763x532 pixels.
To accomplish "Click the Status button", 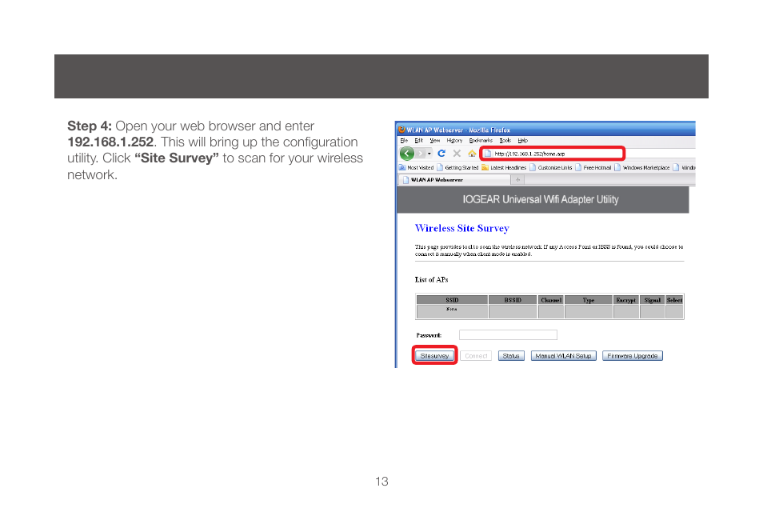I will [511, 356].
